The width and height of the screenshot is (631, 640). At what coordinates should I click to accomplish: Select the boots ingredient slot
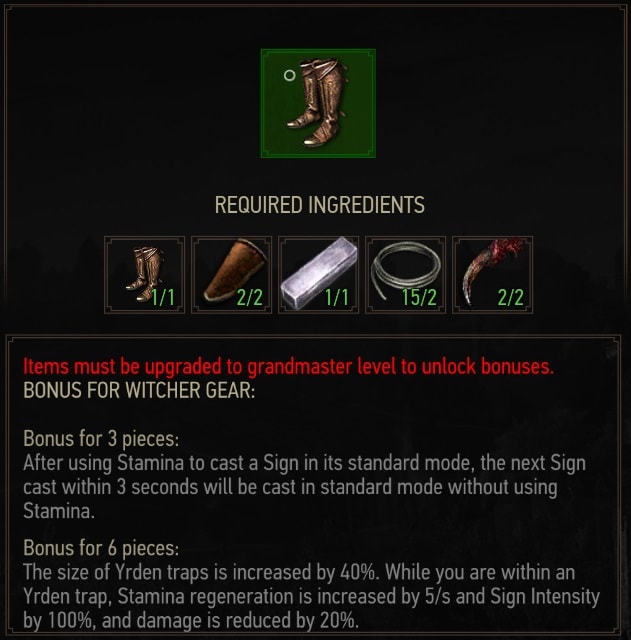click(x=144, y=275)
